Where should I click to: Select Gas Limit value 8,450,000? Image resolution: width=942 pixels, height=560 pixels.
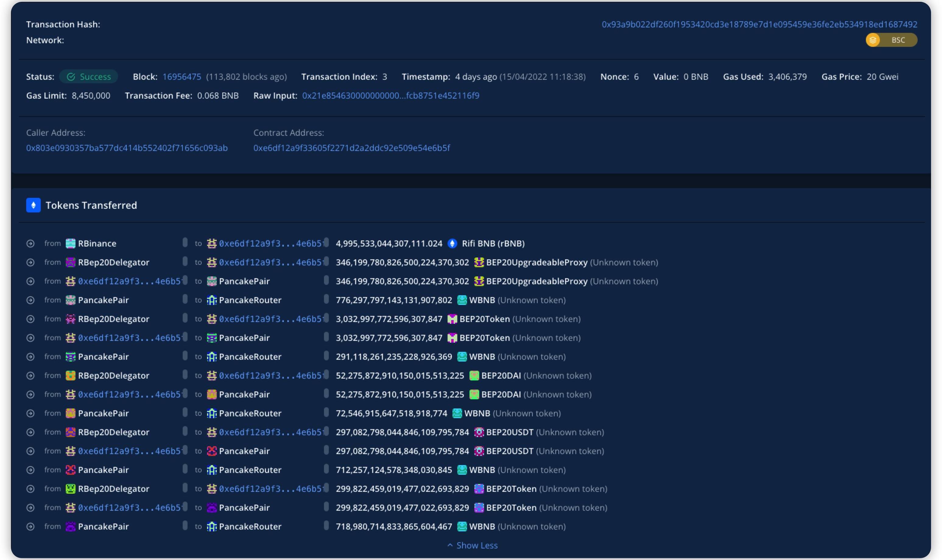[x=91, y=96]
